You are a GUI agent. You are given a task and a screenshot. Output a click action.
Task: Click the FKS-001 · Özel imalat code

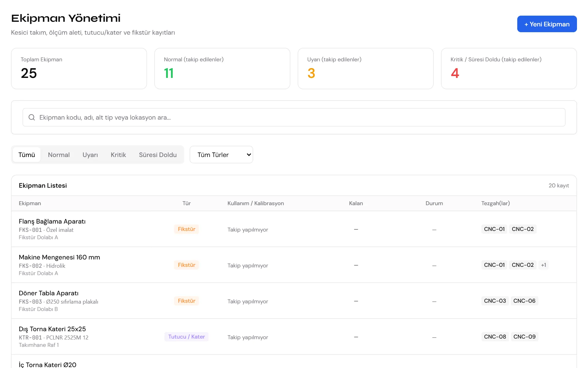[x=46, y=230]
